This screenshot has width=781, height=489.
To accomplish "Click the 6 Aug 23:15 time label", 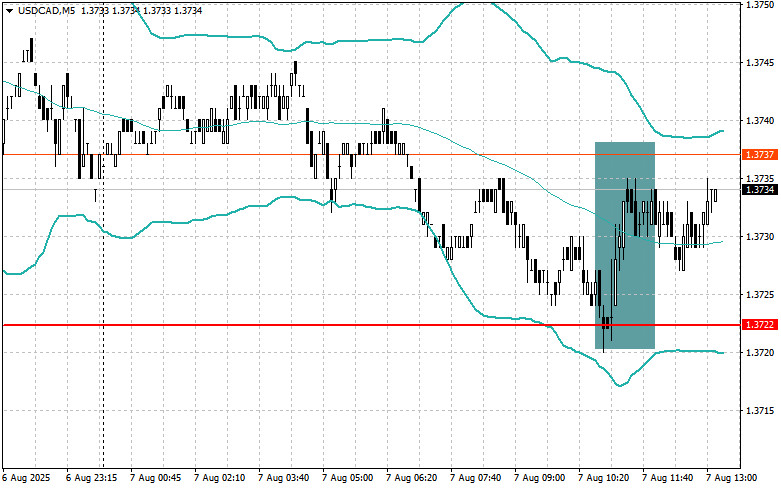I will tap(92, 478).
